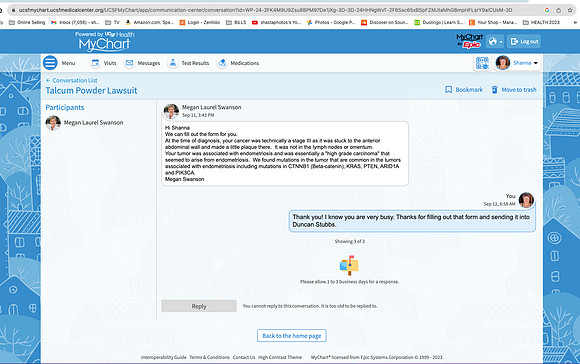Open the Contact Us footer link
Screen dimensions: 580x364
click(244, 357)
